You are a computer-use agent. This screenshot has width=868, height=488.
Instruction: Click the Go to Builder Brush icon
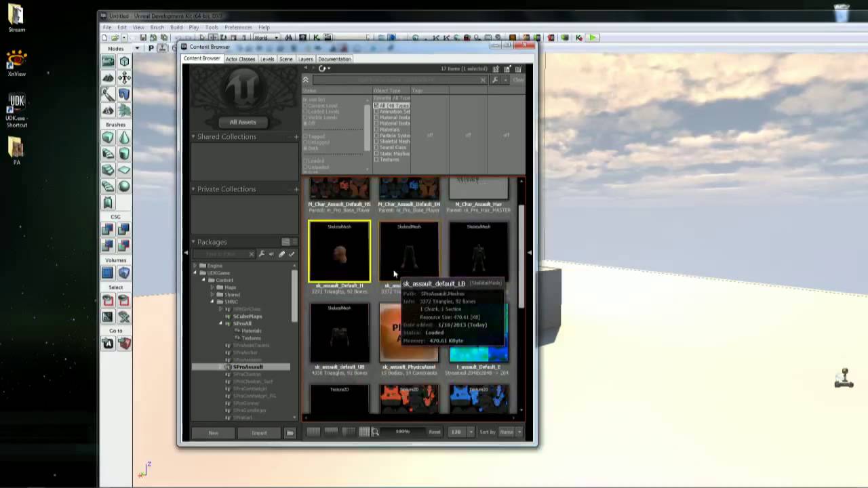pyautogui.click(x=125, y=344)
